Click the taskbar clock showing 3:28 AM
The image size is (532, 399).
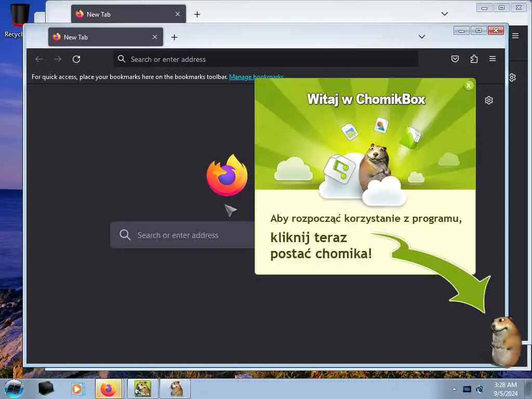(x=506, y=389)
